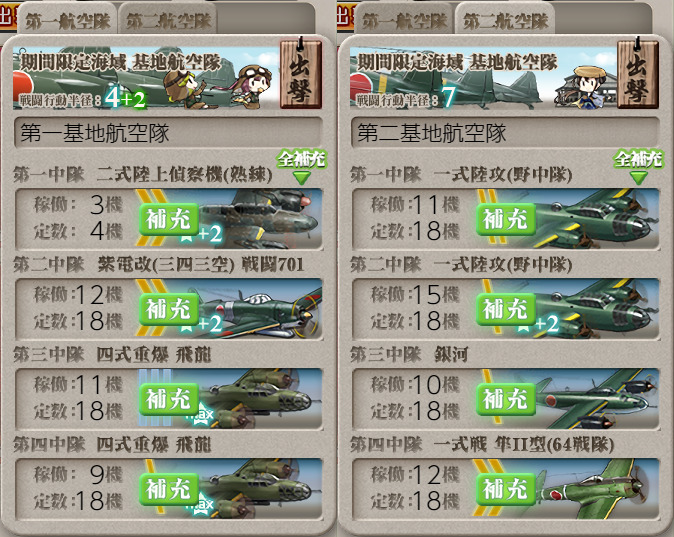Viewport: 674px width, 537px height.
Task: Resupply the 二式陸上偵察機 squadron with 補充
Action: (168, 219)
